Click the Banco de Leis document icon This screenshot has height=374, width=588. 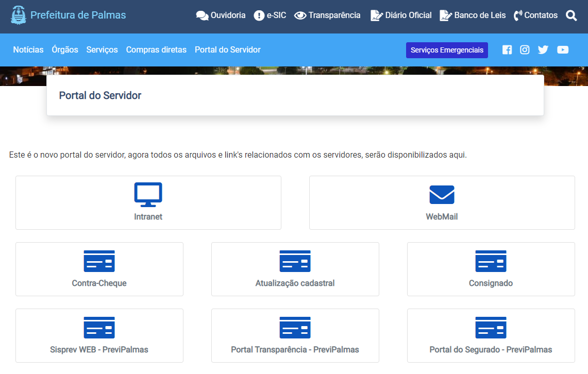tap(445, 15)
